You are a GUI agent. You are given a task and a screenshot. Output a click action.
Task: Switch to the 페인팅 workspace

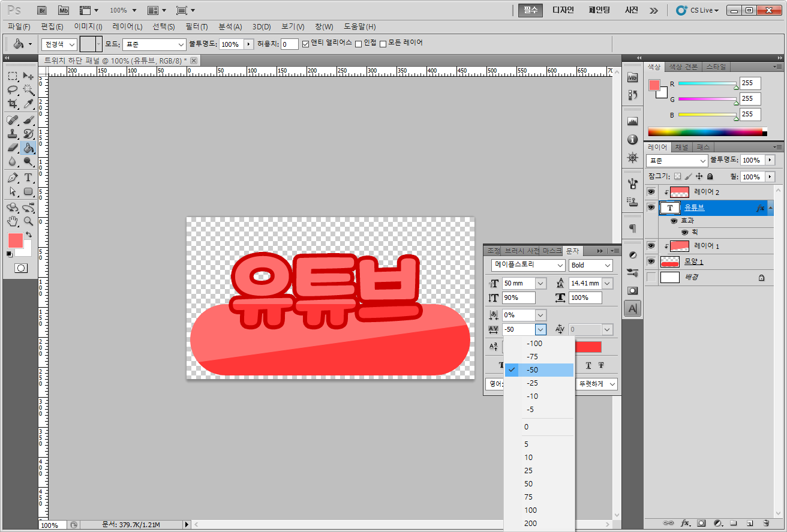[599, 10]
